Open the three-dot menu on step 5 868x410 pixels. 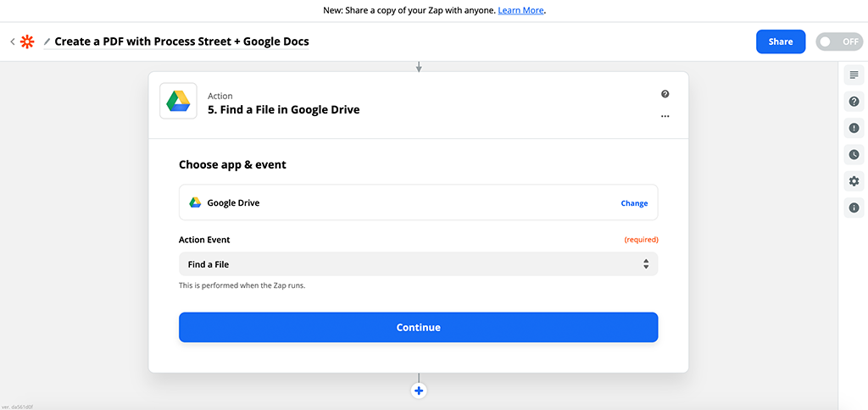coord(665,116)
